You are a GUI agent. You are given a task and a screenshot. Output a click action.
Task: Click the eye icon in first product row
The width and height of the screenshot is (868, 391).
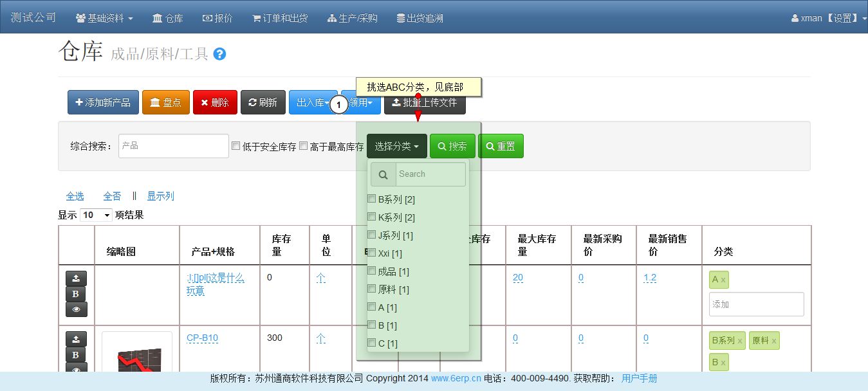click(76, 309)
